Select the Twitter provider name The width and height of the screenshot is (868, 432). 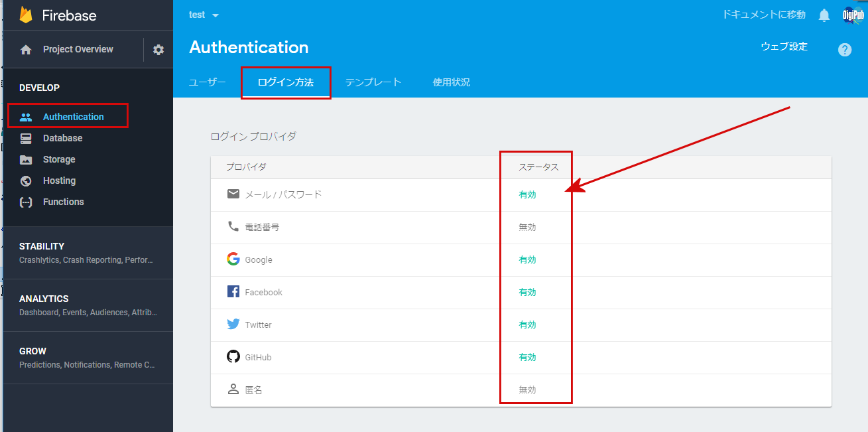pos(258,324)
